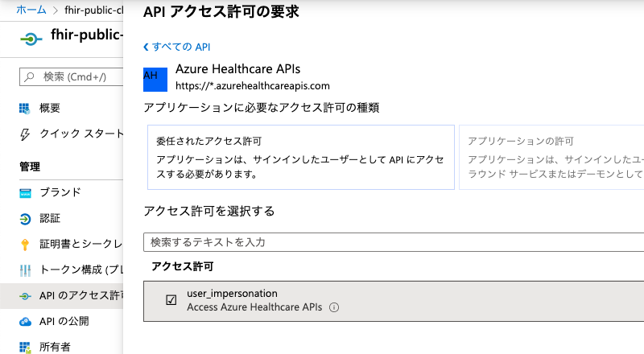
Task: Select the 委任されたアクセス許可 card
Action: click(x=300, y=157)
